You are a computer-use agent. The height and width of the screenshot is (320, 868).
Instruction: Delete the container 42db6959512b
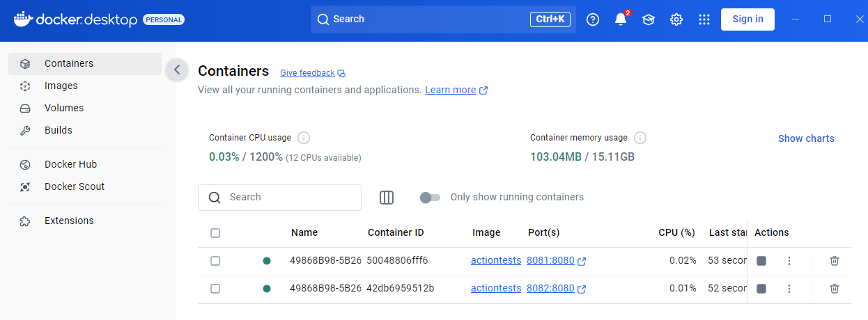coord(835,289)
